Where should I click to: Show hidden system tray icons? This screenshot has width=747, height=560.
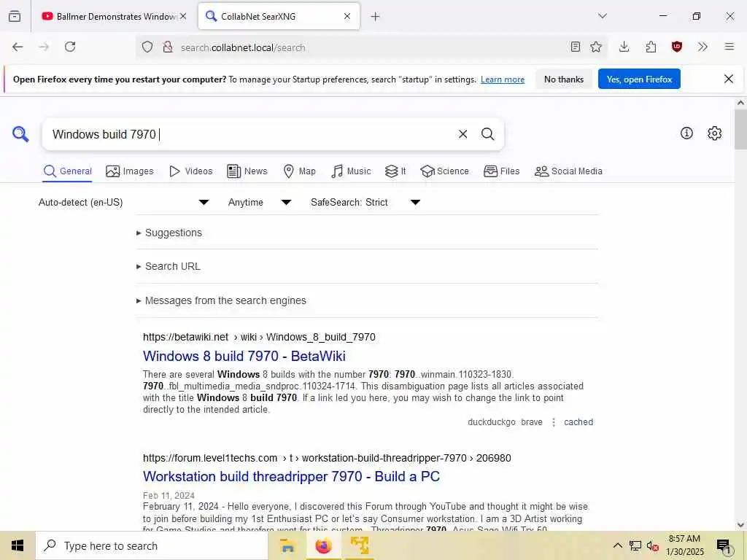tap(617, 545)
